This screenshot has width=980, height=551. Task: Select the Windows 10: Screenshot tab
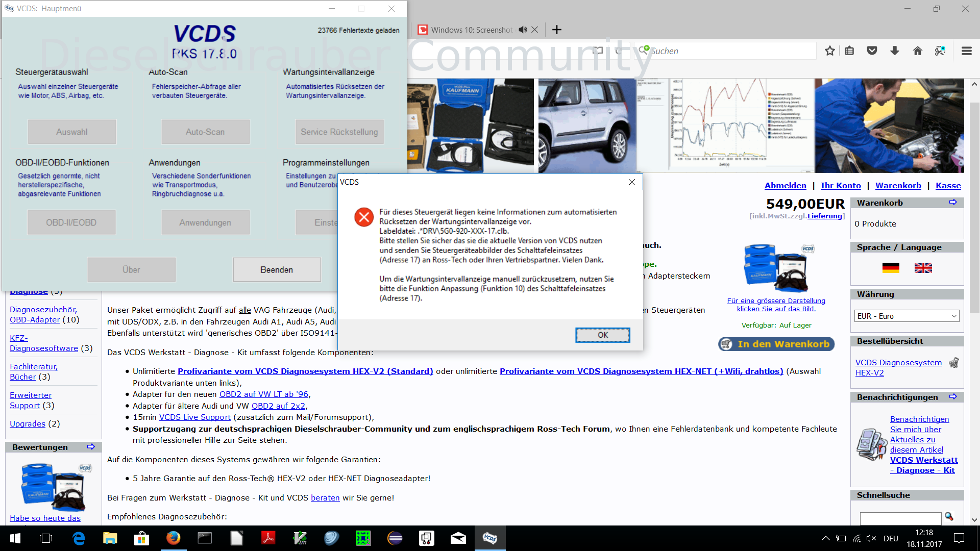(x=471, y=30)
